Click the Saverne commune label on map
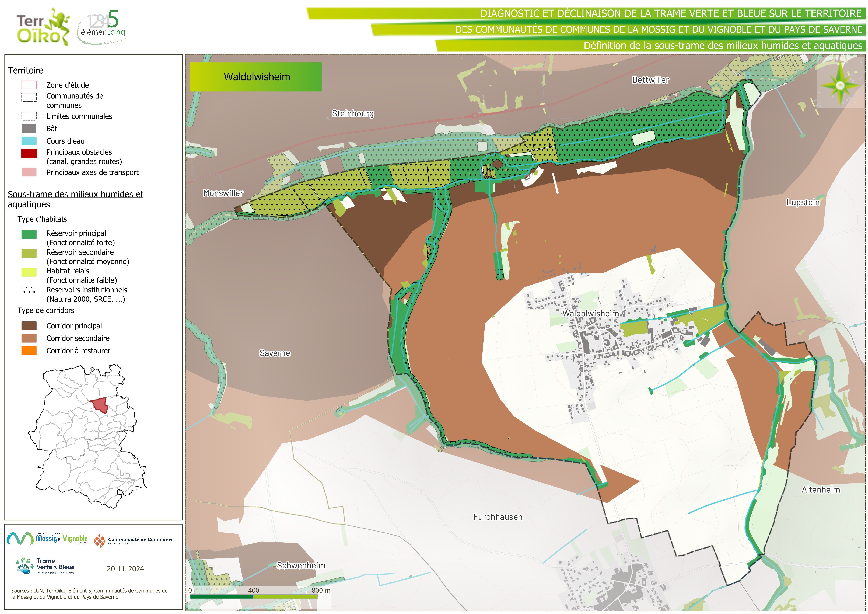 point(275,353)
